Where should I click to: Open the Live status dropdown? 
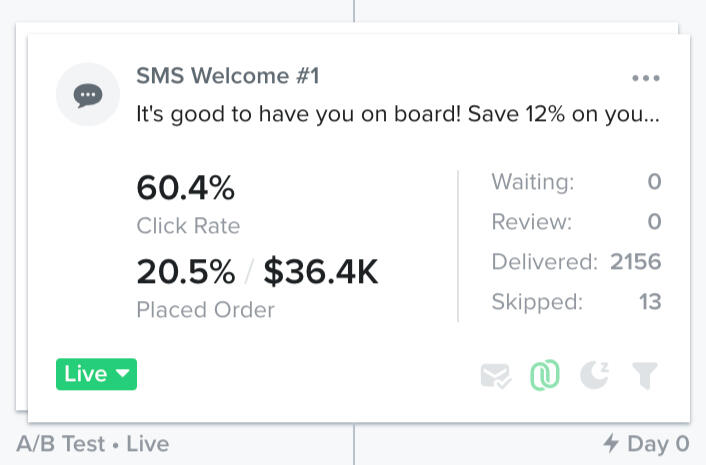[96, 374]
